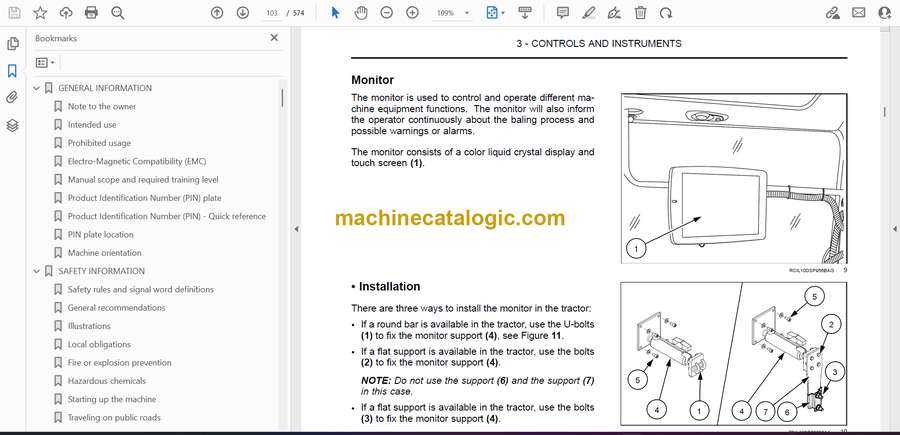The width and height of the screenshot is (900, 435).
Task: Expand right tools pane arrow
Action: coord(894,229)
